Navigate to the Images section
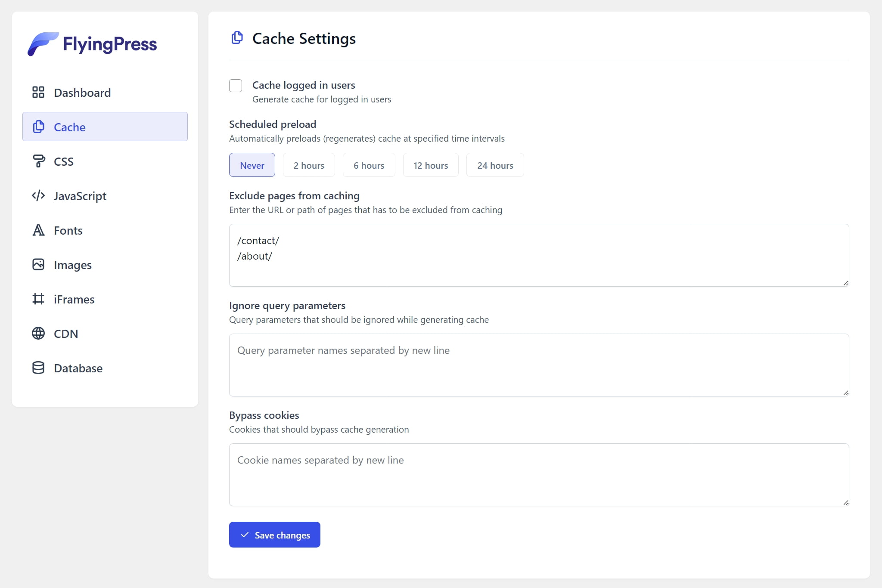This screenshot has height=588, width=882. pos(105,264)
